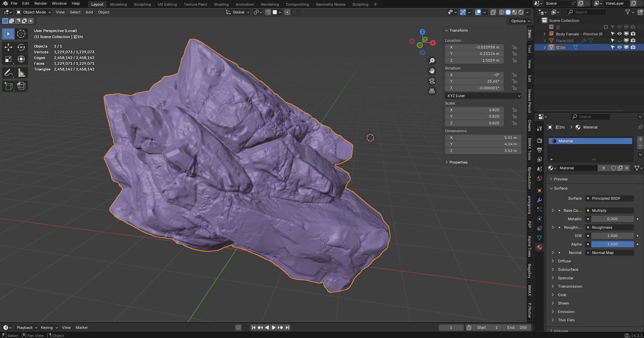This screenshot has width=644, height=338.
Task: Click the pan hand viewport gizmo
Action: 432,71
